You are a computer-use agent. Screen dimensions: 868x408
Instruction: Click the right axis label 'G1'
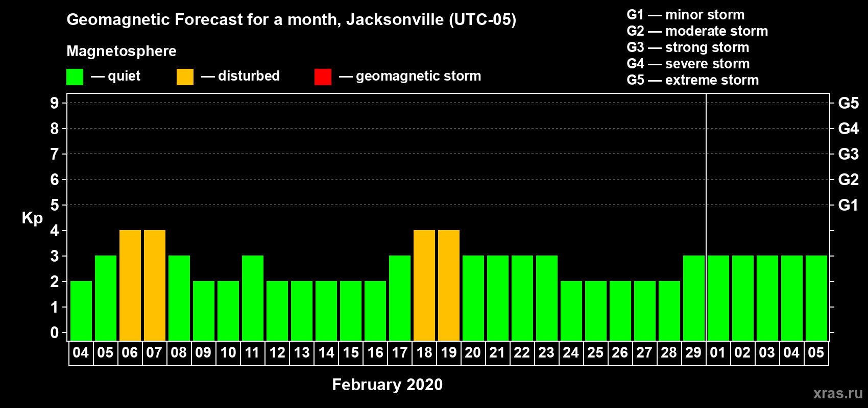[x=849, y=205]
